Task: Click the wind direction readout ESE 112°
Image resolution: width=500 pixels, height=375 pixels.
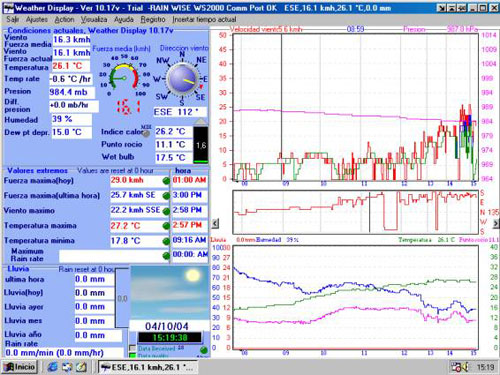Action: click(x=180, y=112)
